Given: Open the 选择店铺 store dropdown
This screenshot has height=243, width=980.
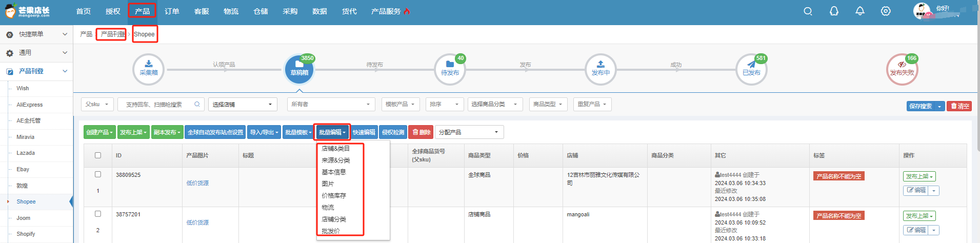Looking at the screenshot, I should (x=243, y=104).
